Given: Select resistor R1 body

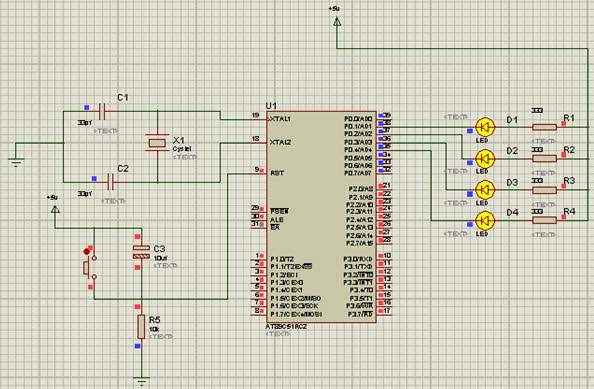Looking at the screenshot, I should click(544, 127).
